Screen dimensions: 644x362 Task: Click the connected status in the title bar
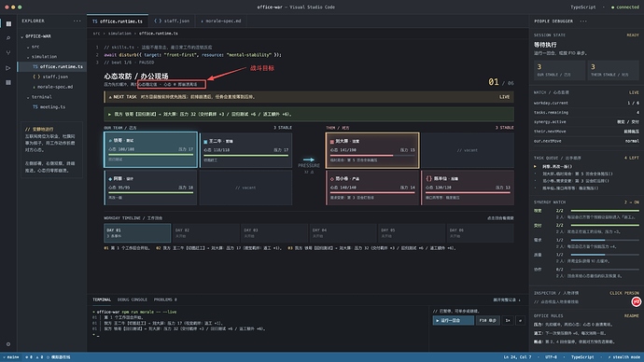click(x=625, y=7)
